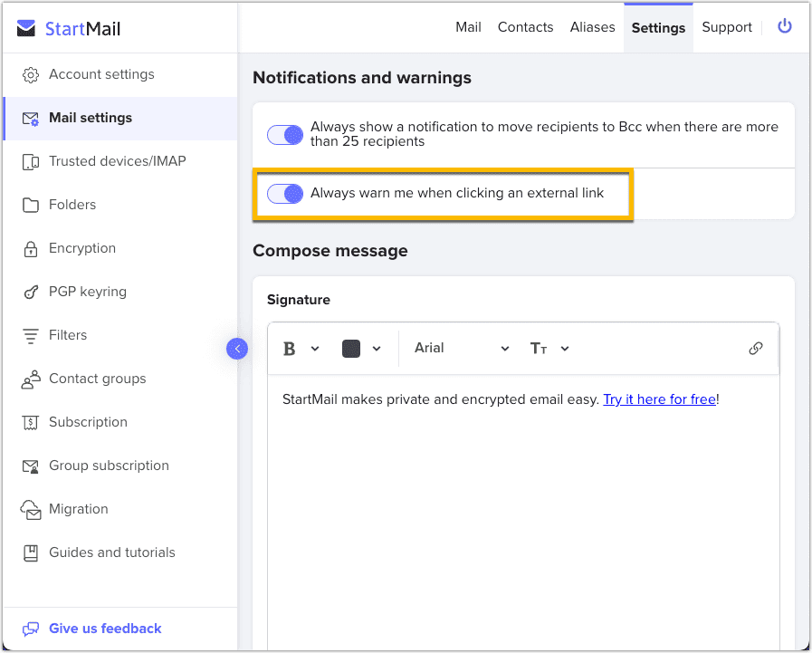Screen dimensions: 812x653
Task: Open the Aliases tab
Action: pos(592,27)
